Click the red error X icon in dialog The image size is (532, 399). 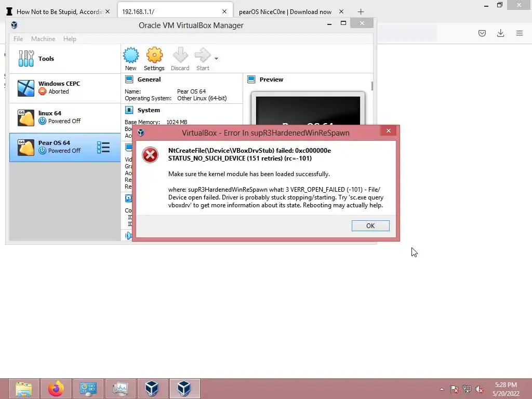point(150,155)
